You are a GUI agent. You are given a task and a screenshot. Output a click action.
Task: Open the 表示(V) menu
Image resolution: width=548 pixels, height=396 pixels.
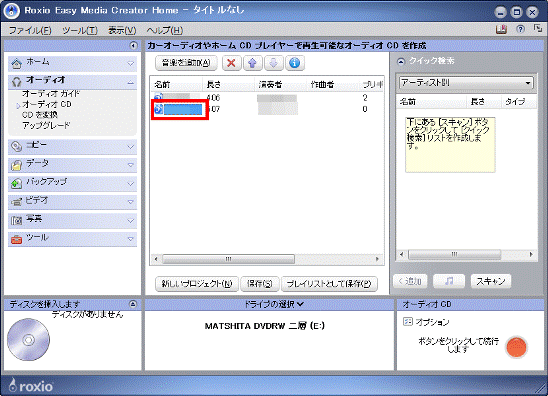[x=122, y=30]
